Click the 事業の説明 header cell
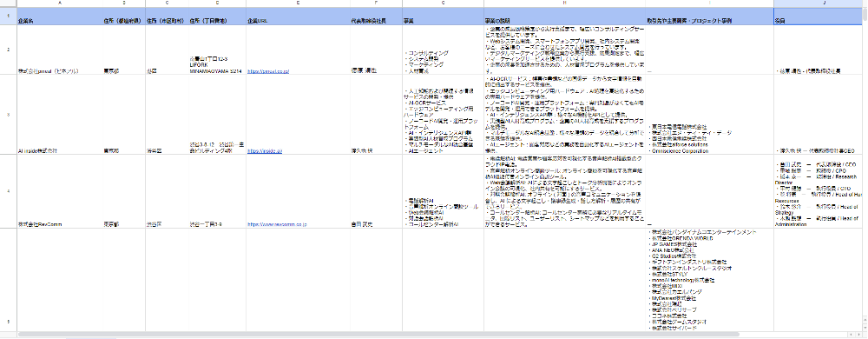The width and height of the screenshot is (868, 339). (x=565, y=16)
